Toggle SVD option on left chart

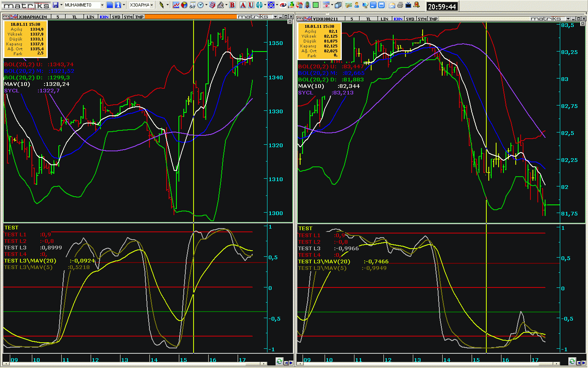pyautogui.click(x=116, y=17)
